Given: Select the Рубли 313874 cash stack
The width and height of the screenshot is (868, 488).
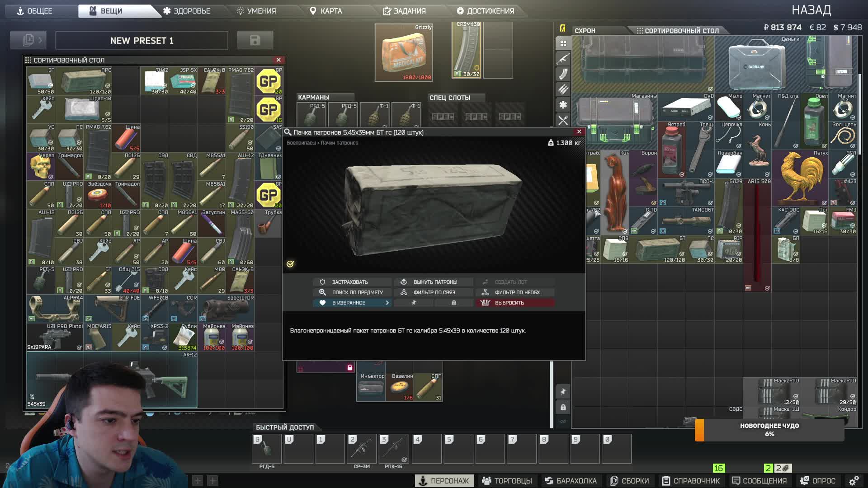Looking at the screenshot, I should (x=183, y=337).
